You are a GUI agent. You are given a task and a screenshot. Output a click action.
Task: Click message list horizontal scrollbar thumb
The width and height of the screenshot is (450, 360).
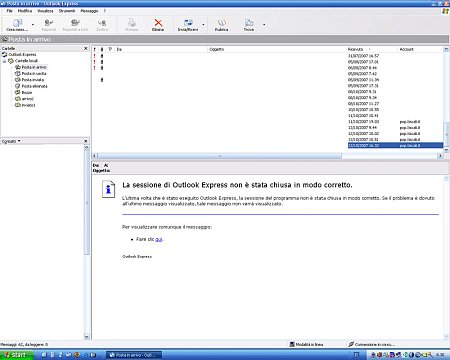(x=220, y=156)
